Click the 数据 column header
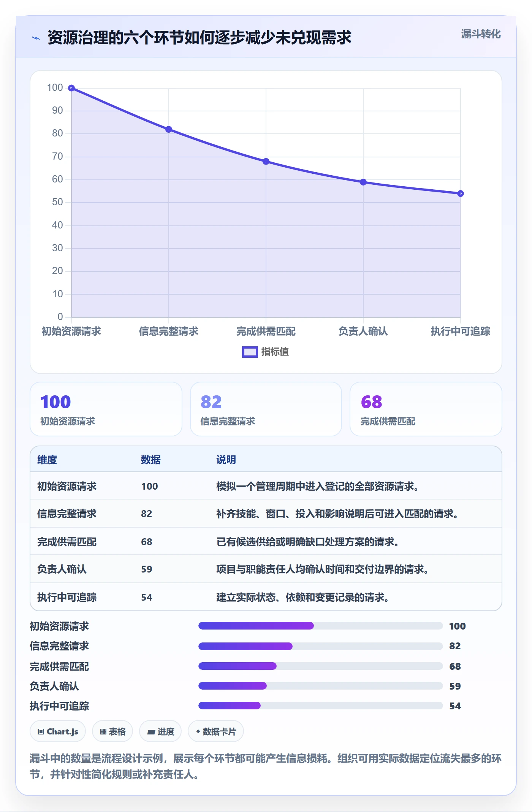Image resolution: width=532 pixels, height=812 pixels. (x=151, y=460)
